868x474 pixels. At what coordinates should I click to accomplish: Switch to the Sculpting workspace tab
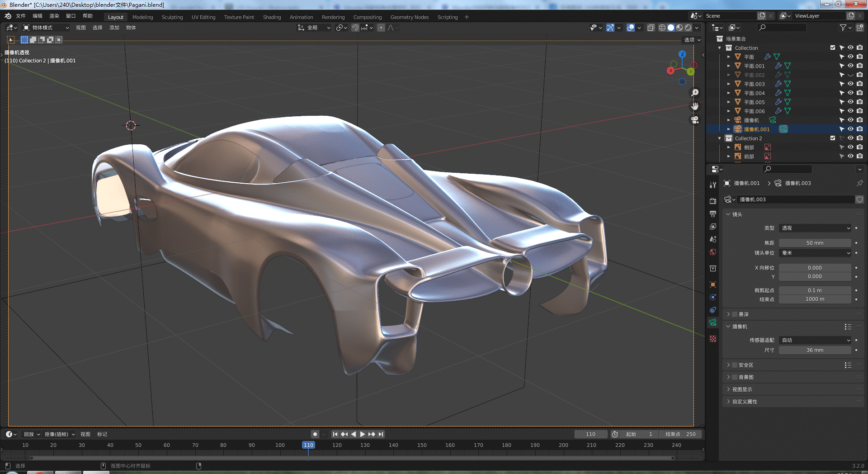click(x=172, y=17)
